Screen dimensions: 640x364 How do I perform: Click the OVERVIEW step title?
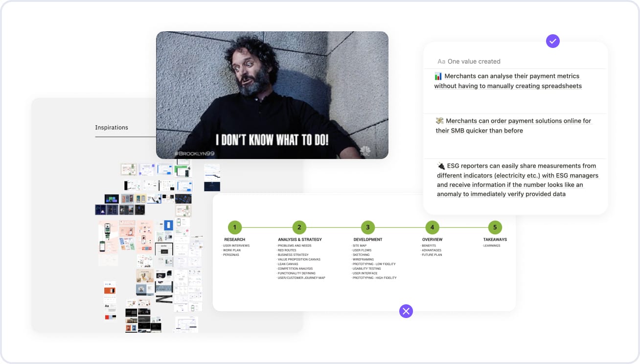432,240
